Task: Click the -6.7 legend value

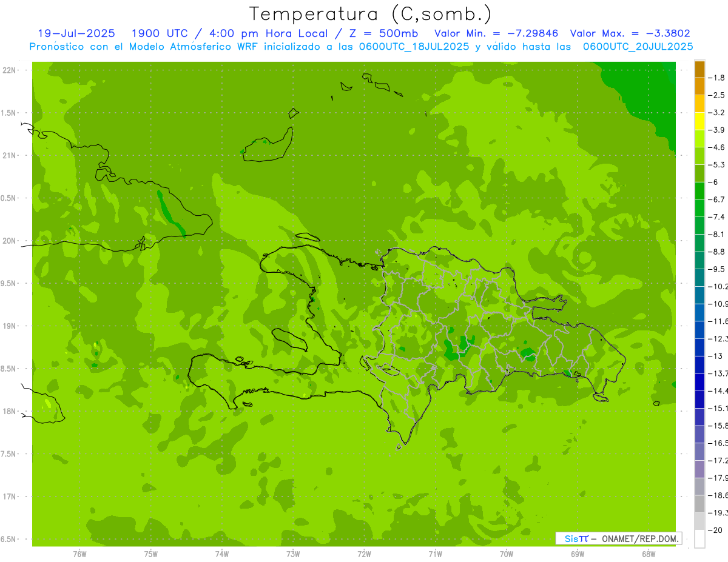Action: (716, 199)
